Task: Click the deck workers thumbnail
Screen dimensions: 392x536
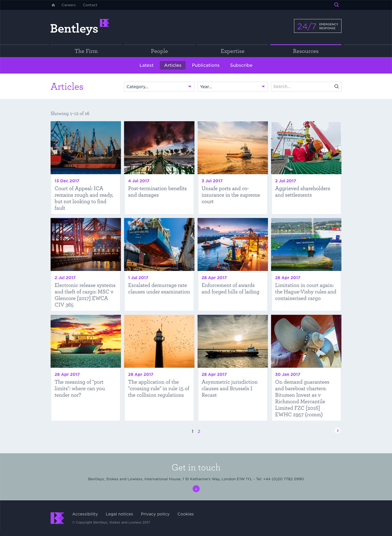Action: [x=306, y=148]
